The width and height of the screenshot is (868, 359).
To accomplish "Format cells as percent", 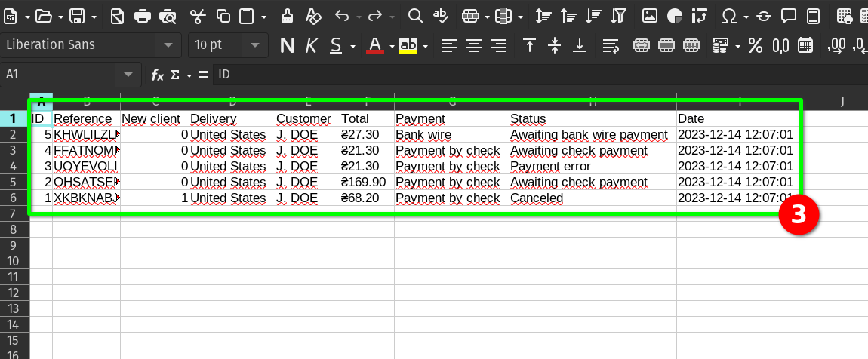I will [756, 45].
